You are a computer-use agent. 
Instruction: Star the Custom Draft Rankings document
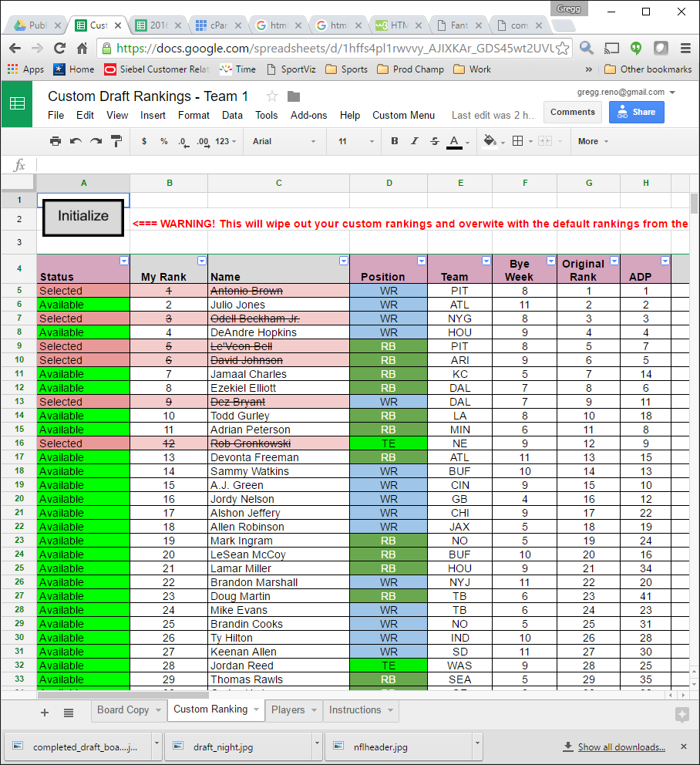point(272,96)
